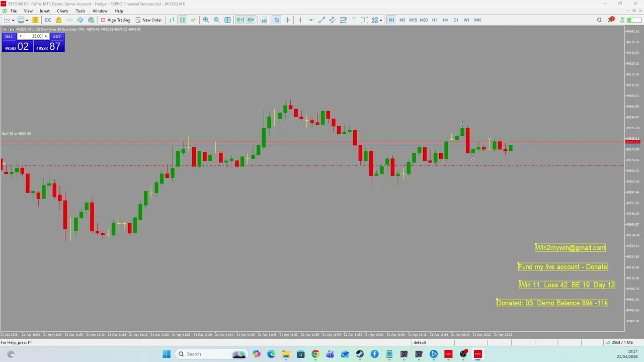
Task: Open Steam from the taskbar
Action: pos(360,354)
